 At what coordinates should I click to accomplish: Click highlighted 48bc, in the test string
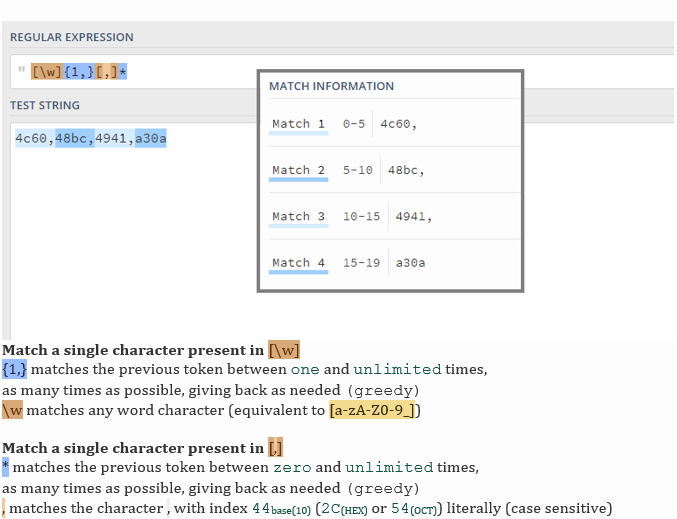[x=75, y=138]
